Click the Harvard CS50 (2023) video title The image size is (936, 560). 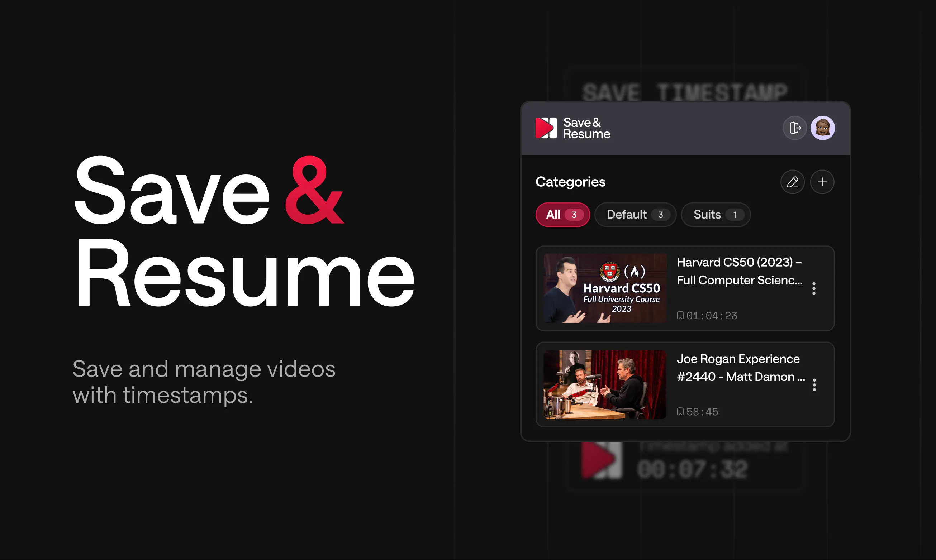(x=739, y=271)
